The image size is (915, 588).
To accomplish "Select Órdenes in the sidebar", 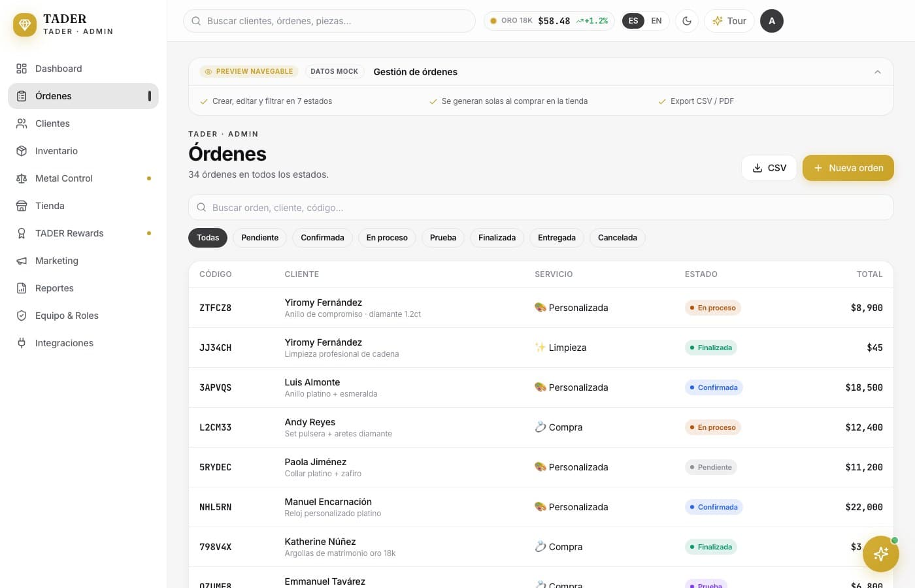I will click(83, 96).
